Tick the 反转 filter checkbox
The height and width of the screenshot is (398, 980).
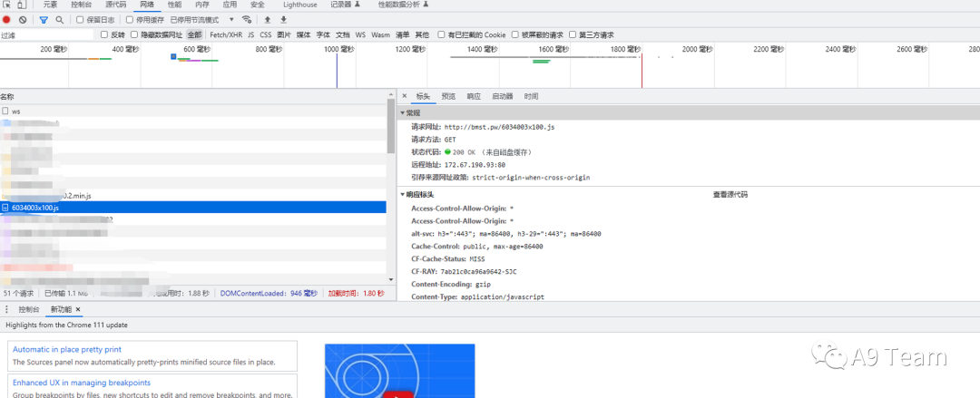[x=104, y=35]
